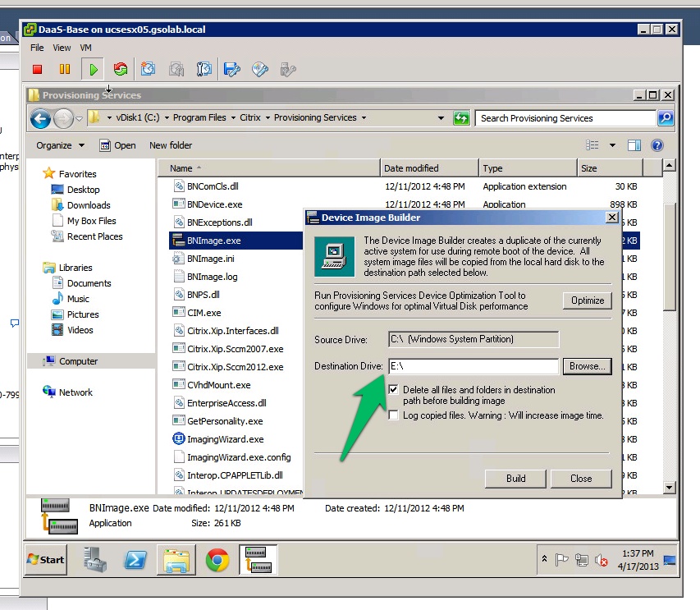Click the Explorer Forward arrow button
The height and width of the screenshot is (610, 700).
[x=63, y=119]
